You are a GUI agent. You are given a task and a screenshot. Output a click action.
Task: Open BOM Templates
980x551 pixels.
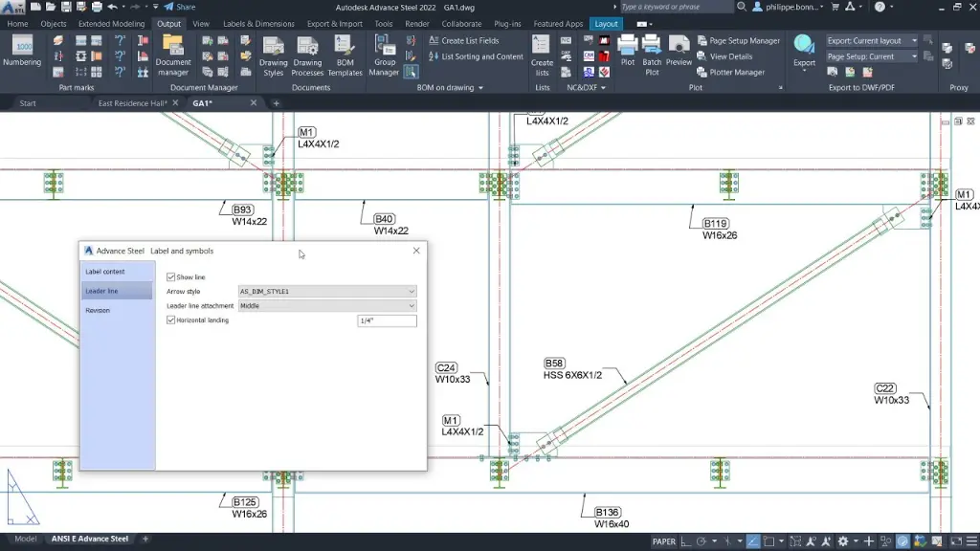(x=345, y=55)
